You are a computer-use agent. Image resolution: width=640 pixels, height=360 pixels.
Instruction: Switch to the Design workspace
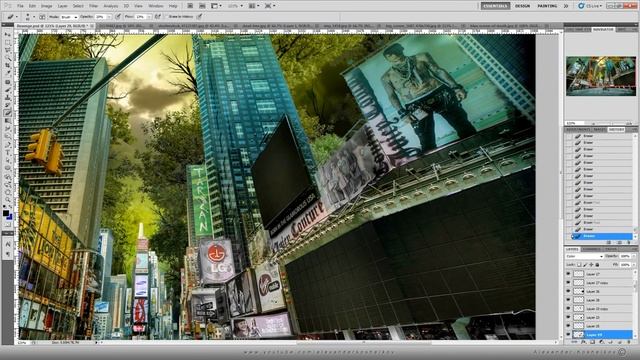click(522, 6)
